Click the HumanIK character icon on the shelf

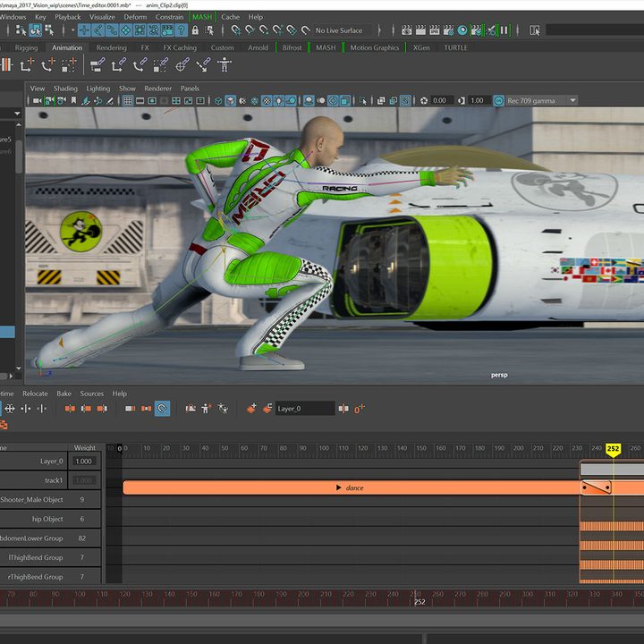[225, 65]
